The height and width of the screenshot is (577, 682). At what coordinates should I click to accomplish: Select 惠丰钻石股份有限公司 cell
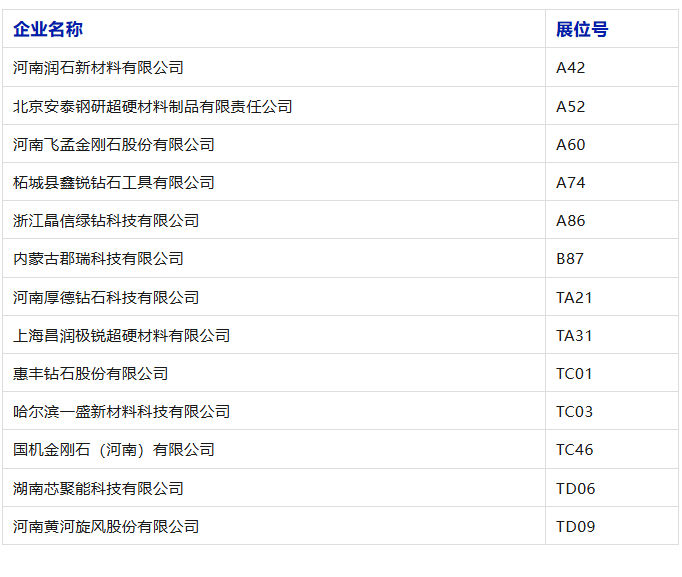pyautogui.click(x=90, y=374)
